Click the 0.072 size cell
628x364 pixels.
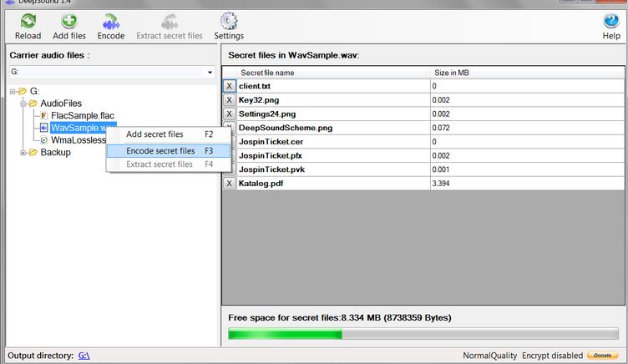point(528,128)
